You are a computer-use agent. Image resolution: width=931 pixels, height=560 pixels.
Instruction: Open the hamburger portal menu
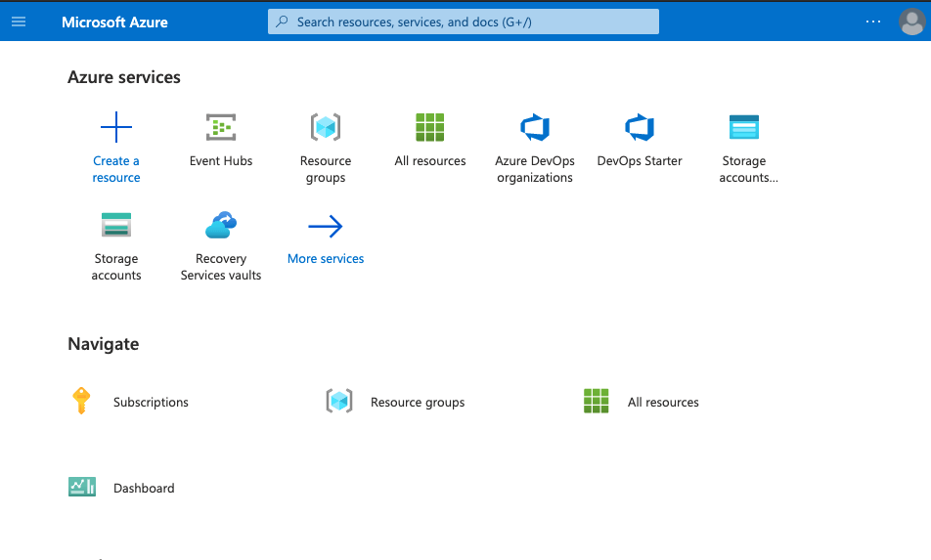tap(19, 22)
